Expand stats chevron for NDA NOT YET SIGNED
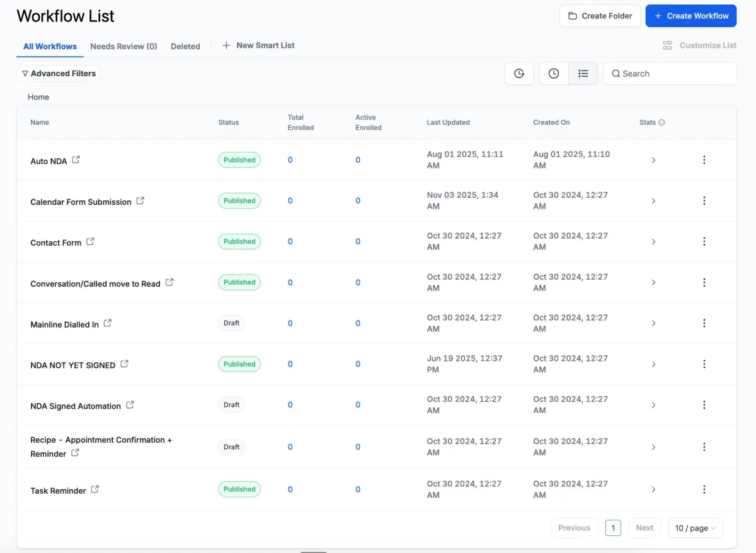Image resolution: width=756 pixels, height=553 pixels. coord(653,364)
